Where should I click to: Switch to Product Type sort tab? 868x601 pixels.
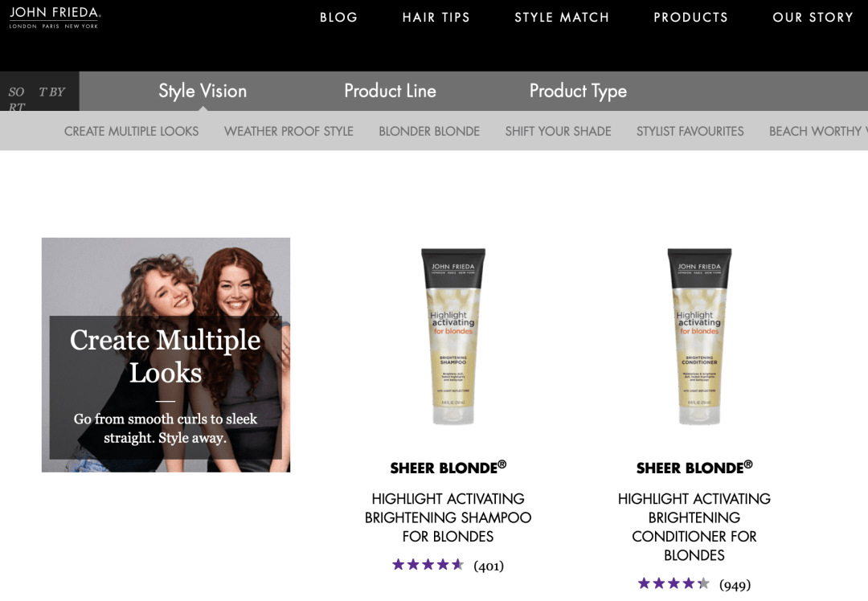[578, 91]
